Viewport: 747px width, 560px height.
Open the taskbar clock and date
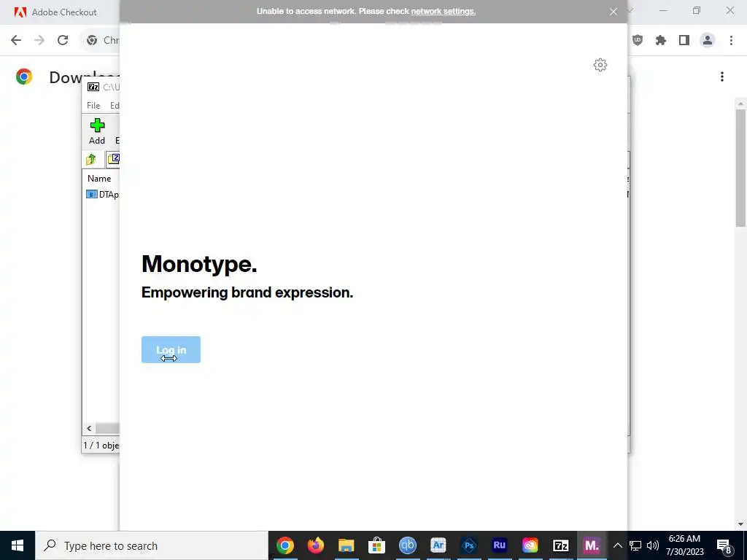(684, 545)
